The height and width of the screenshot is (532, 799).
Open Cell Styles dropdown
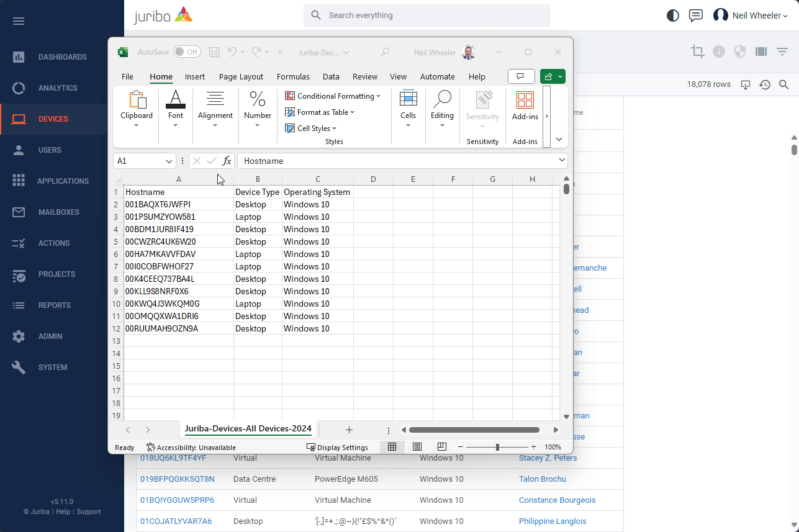click(310, 128)
